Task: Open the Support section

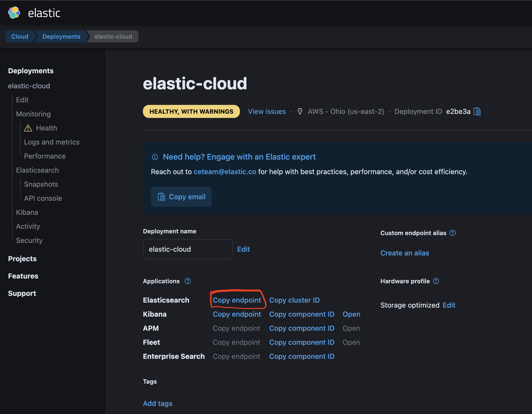Action: coord(22,293)
